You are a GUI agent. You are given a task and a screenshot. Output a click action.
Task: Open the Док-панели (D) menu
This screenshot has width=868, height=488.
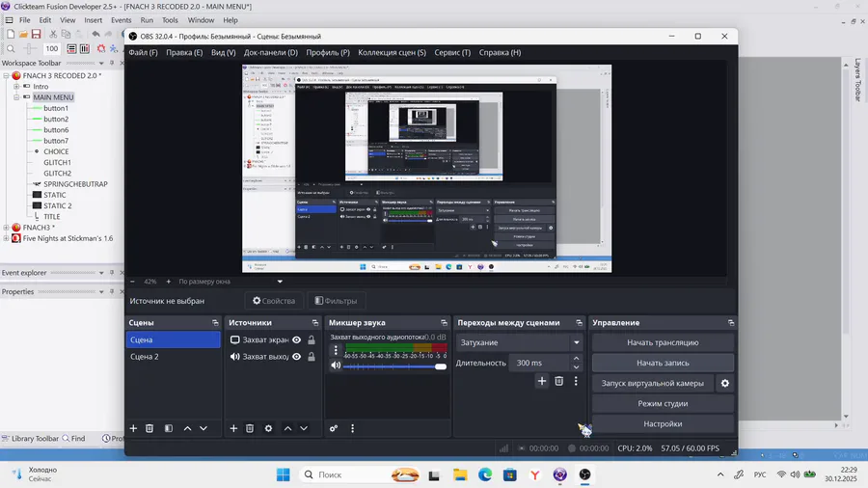pos(271,53)
